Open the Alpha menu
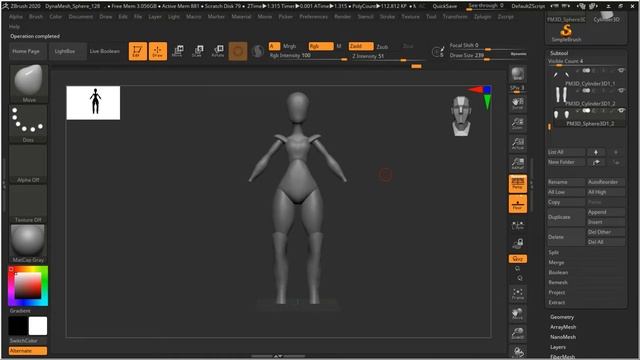640x360 pixels. click(16, 17)
